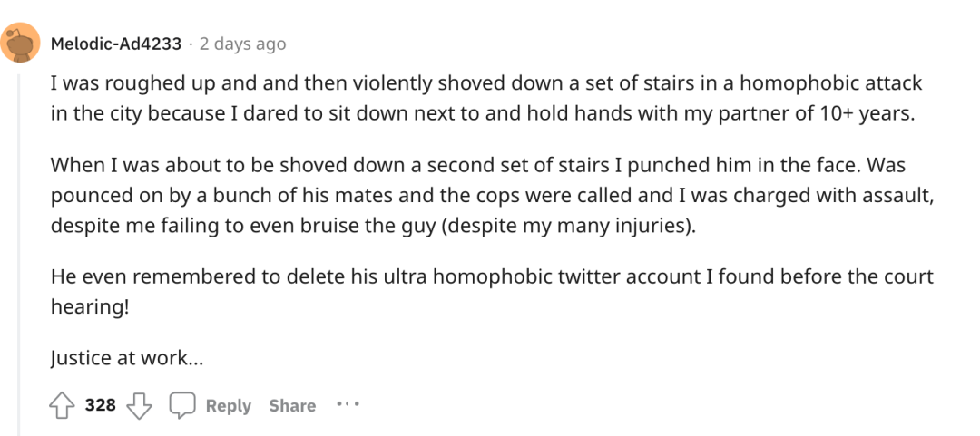Share this comment via Share button
The width and height of the screenshot is (980, 436).
(x=292, y=406)
